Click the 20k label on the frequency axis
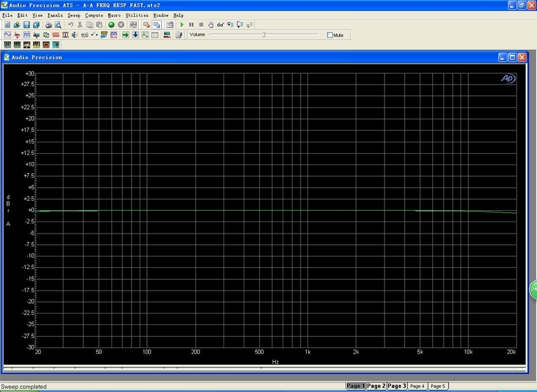Screen dimensions: 537x392 511,352
